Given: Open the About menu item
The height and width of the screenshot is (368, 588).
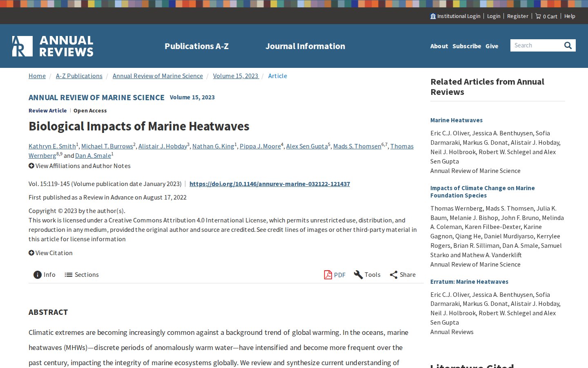Looking at the screenshot, I should tap(439, 46).
